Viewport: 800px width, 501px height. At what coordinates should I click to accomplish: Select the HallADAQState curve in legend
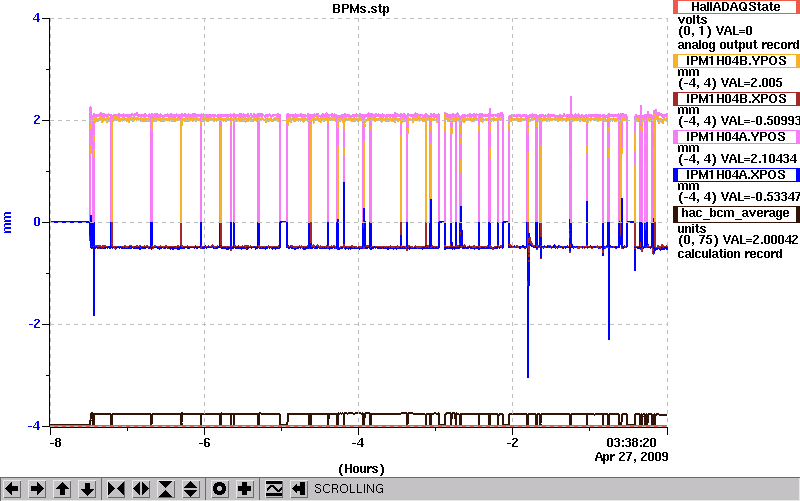736,7
